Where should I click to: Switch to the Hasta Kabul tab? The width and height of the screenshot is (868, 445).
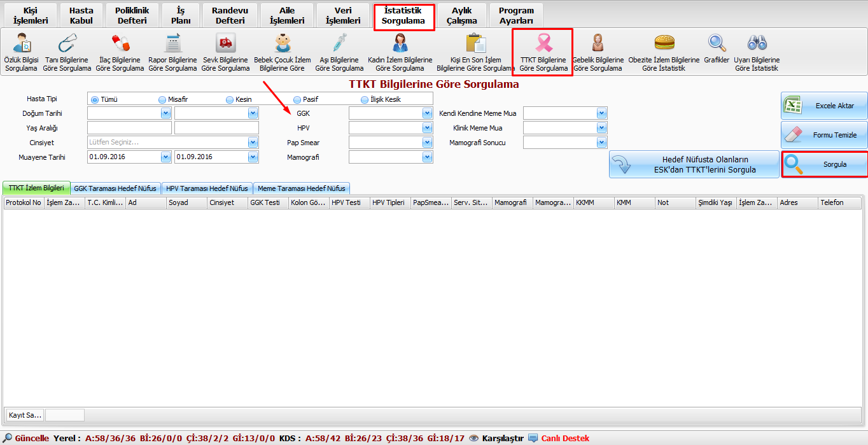pyautogui.click(x=81, y=16)
